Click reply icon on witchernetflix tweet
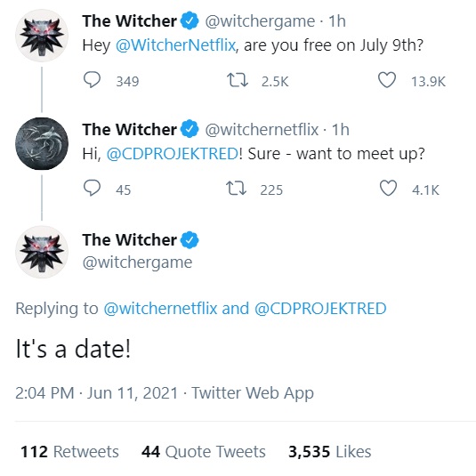 [x=92, y=189]
